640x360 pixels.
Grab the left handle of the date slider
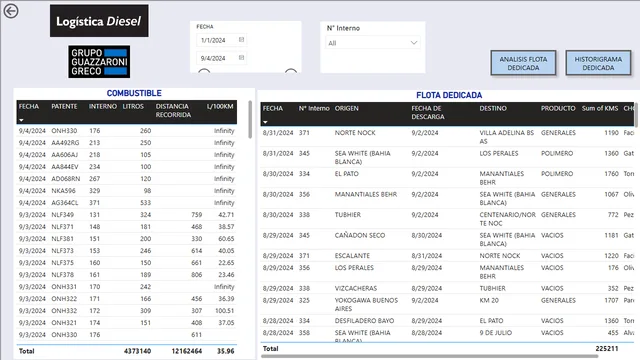tap(204, 71)
